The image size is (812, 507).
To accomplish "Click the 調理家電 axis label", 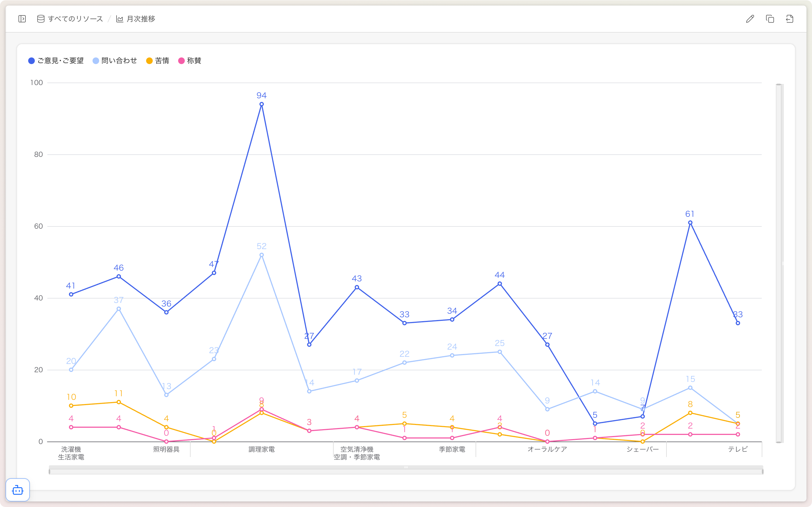I will [x=262, y=449].
